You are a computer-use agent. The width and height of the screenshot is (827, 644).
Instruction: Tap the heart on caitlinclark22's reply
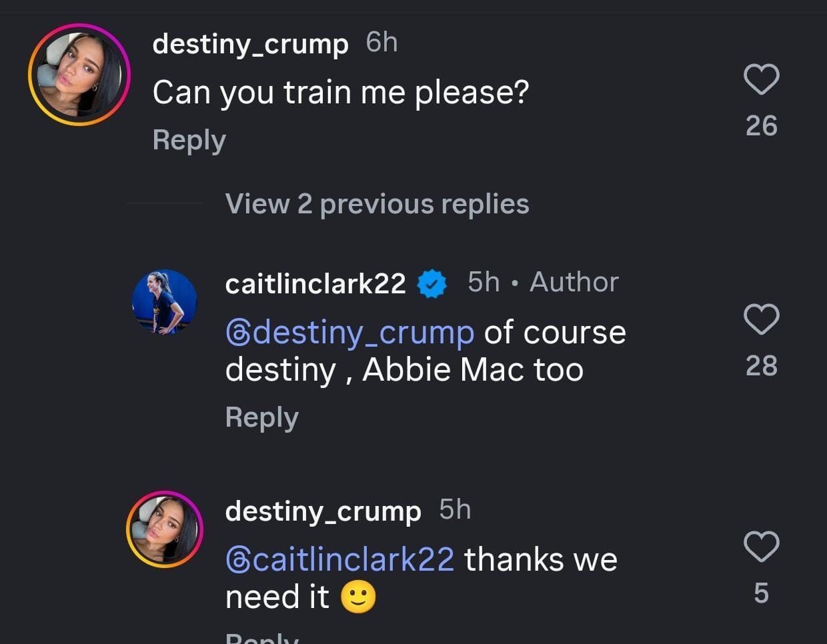tap(761, 319)
